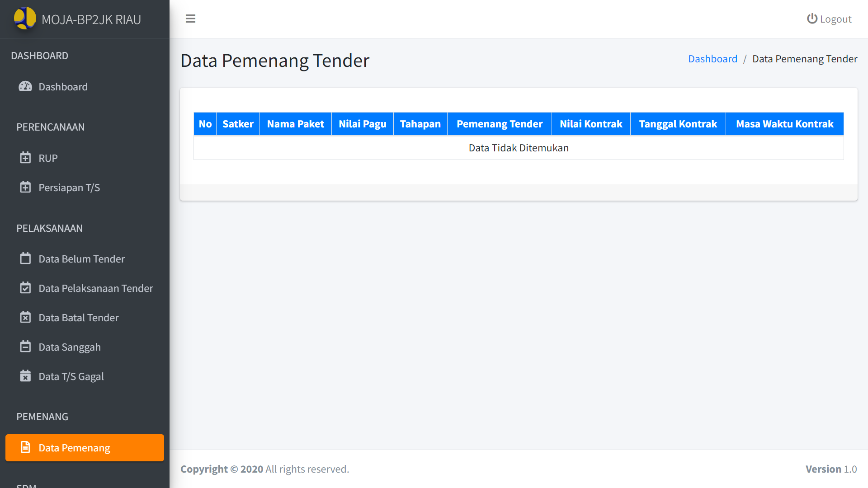The height and width of the screenshot is (488, 868).
Task: Select MOJA-BP2JK RIAU brand title
Action: click(x=91, y=19)
